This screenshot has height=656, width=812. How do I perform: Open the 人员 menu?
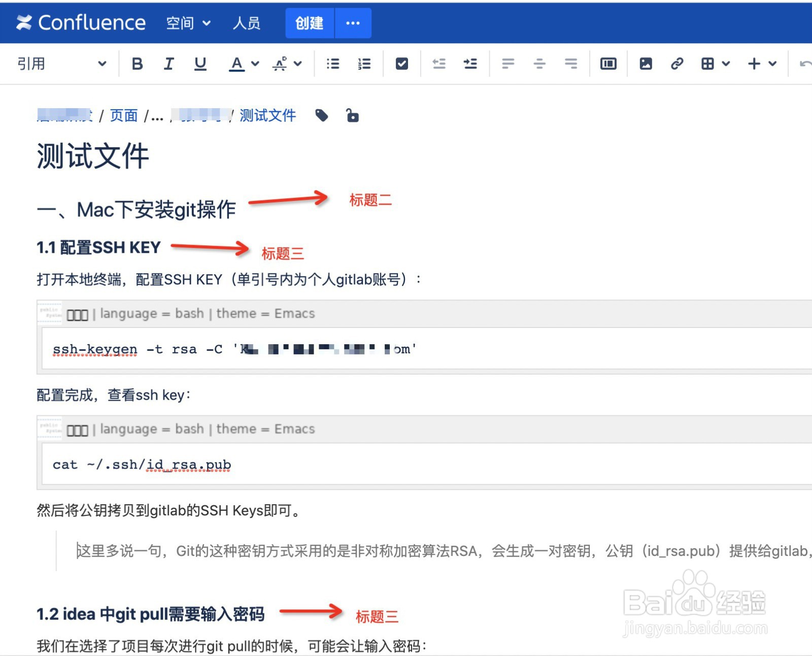point(247,23)
